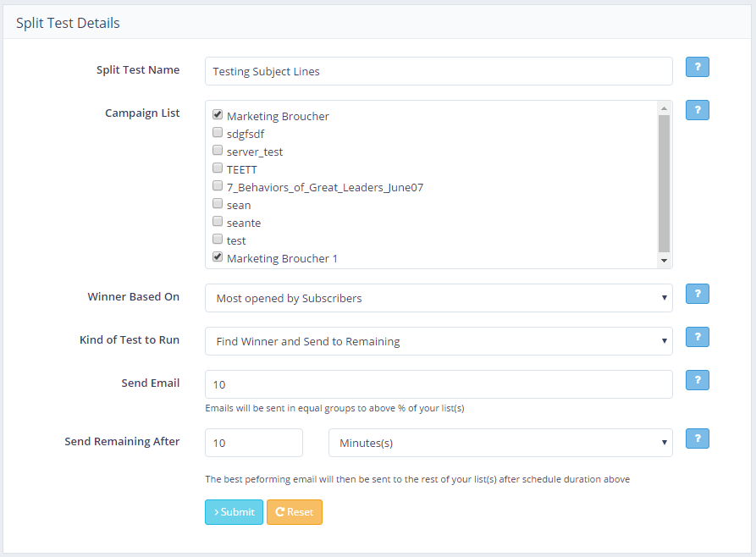This screenshot has width=756, height=557.
Task: Click help icon next to Send Email
Action: click(697, 380)
